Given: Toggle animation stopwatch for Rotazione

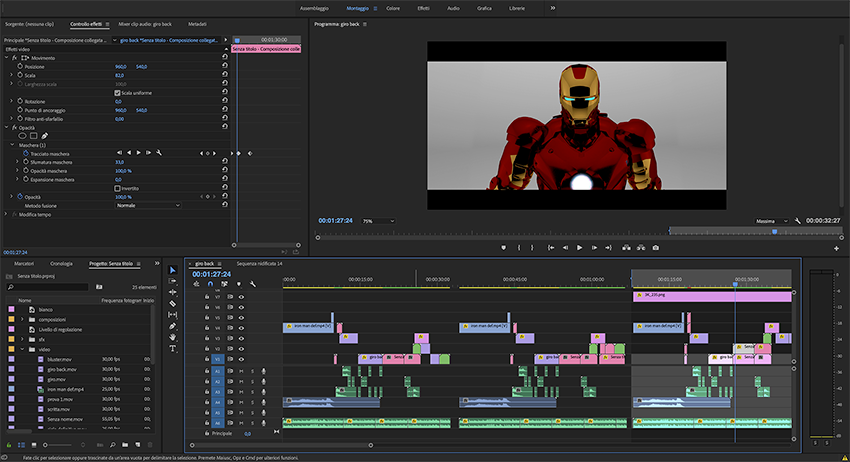Looking at the screenshot, I should coord(20,101).
